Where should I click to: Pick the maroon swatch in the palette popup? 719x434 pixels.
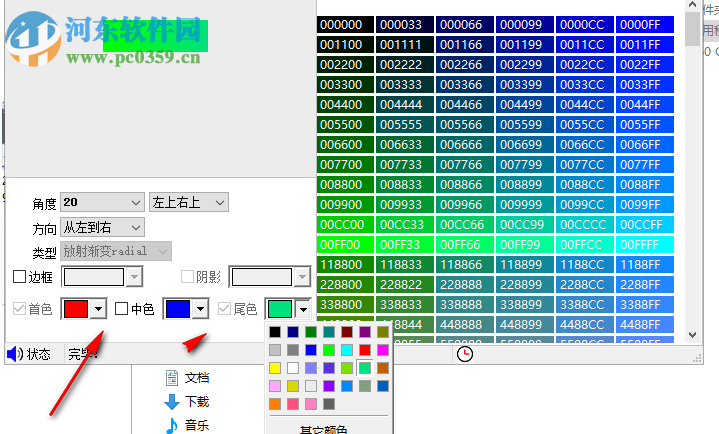pos(347,332)
